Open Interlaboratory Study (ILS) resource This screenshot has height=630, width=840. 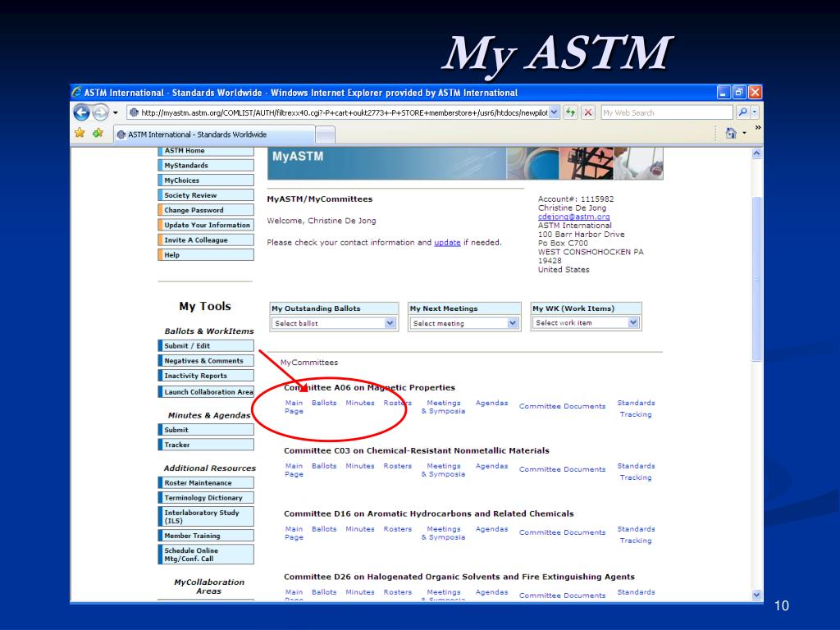click(x=206, y=517)
